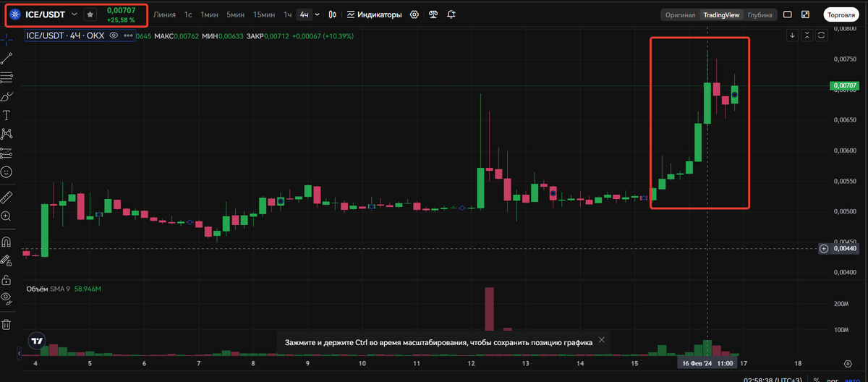This screenshot has height=382, width=868.
Task: Select the ruler measure tool
Action: 7,197
